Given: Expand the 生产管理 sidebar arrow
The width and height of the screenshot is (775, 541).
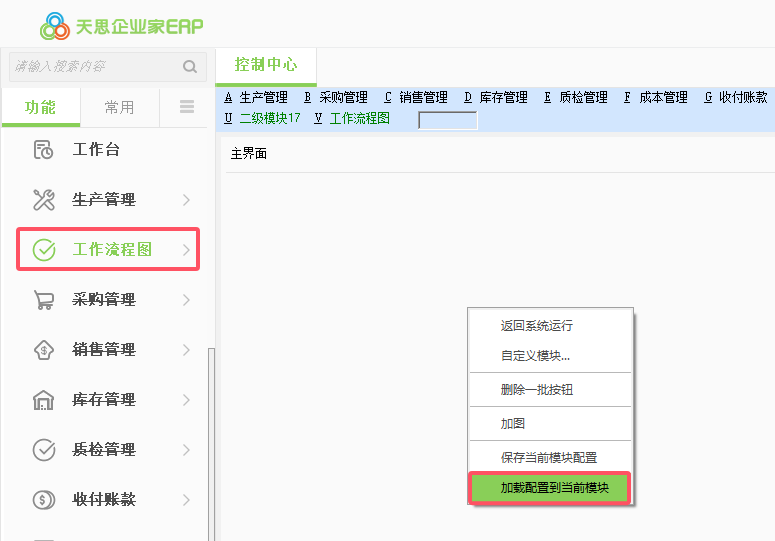Looking at the screenshot, I should [186, 200].
